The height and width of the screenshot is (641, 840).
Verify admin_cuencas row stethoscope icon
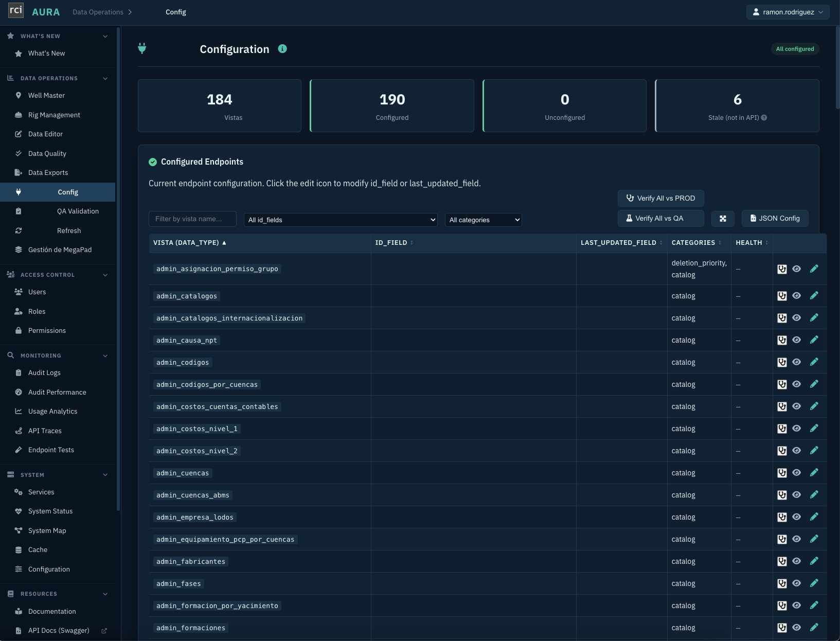[x=782, y=473]
